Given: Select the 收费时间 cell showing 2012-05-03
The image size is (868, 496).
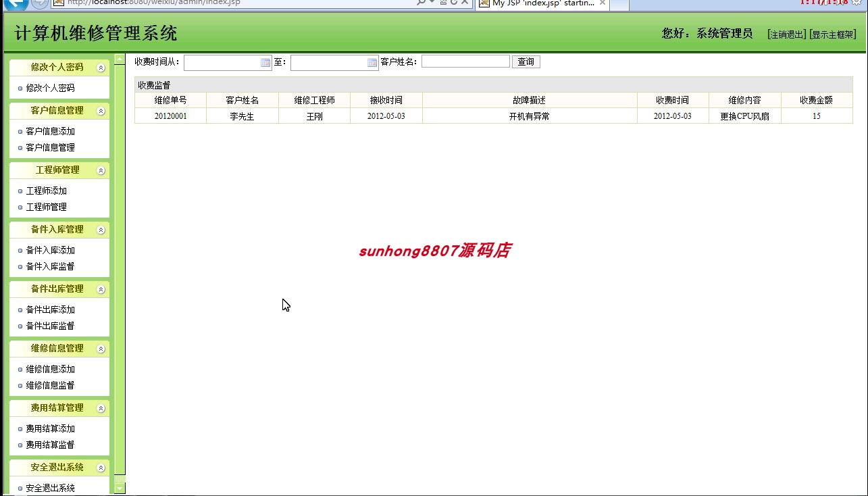Looking at the screenshot, I should [x=673, y=116].
